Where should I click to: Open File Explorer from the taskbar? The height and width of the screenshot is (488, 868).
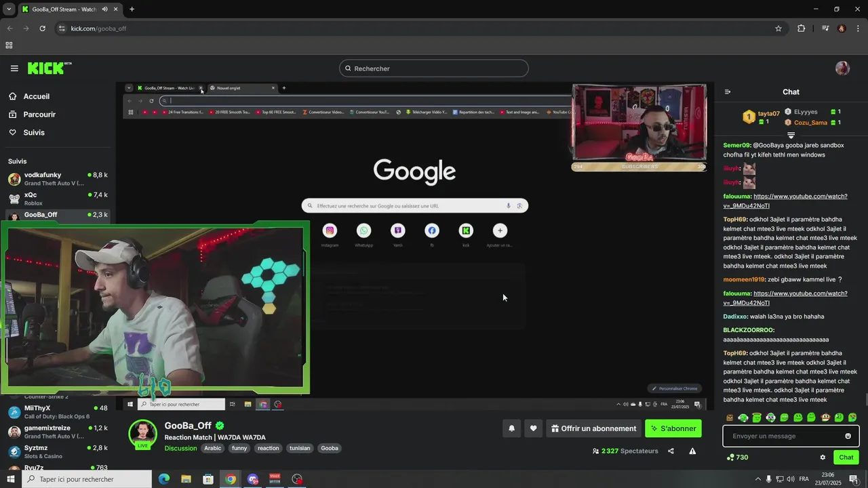click(x=186, y=479)
